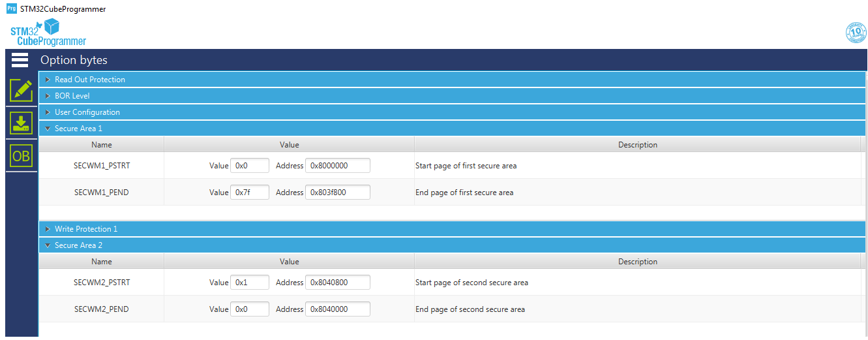Click the Prg application title bar icon
This screenshot has width=868, height=340.
[11, 8]
